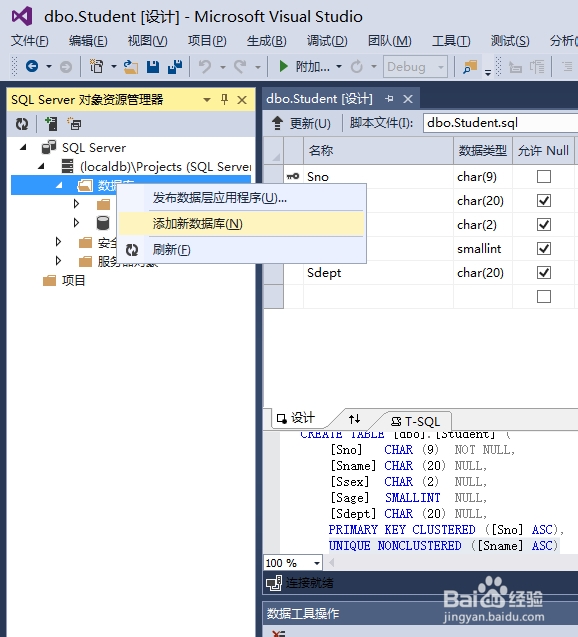Open the 视图(V) menu
Screen dimensions: 578x637
pos(147,41)
